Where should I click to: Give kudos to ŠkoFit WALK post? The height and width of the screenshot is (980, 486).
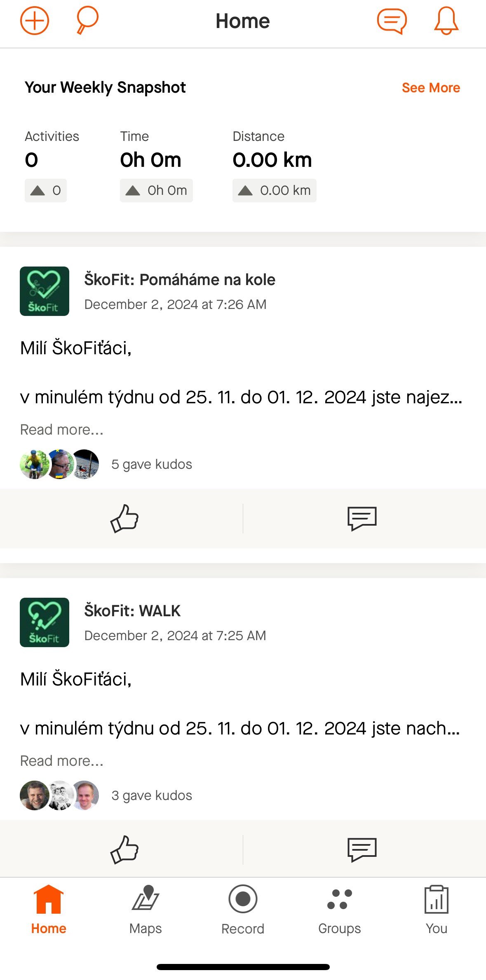(x=124, y=850)
